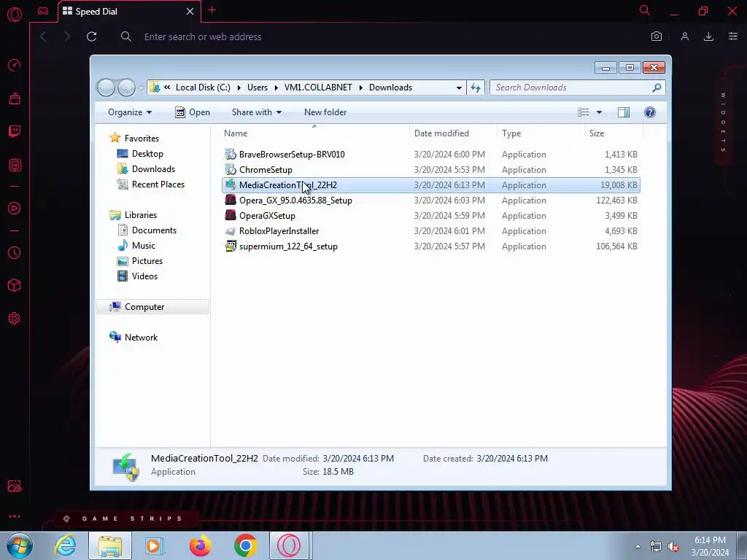Open the Player icon in Opera sidebar

tap(15, 208)
